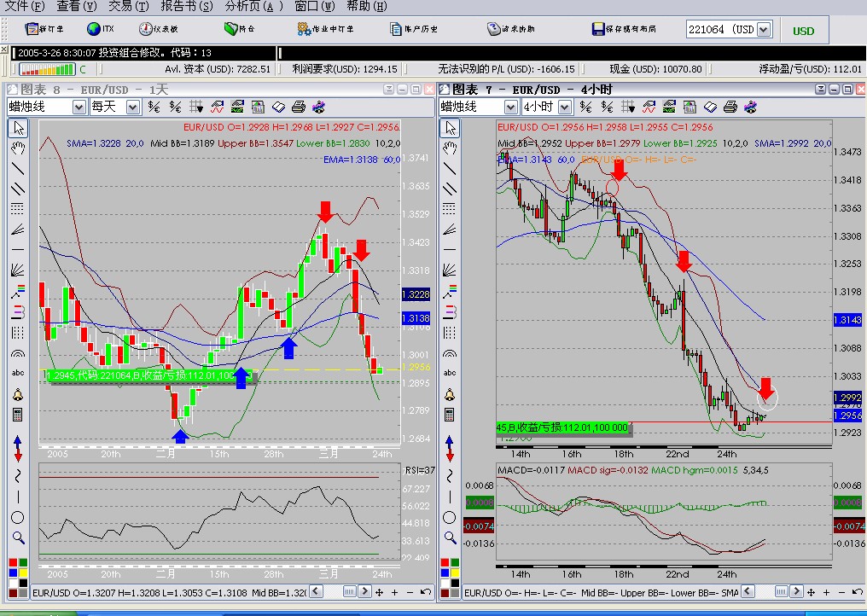Click the alarm bell icon in daily chart
Viewport: 867px width, 616px height.
click(x=18, y=394)
